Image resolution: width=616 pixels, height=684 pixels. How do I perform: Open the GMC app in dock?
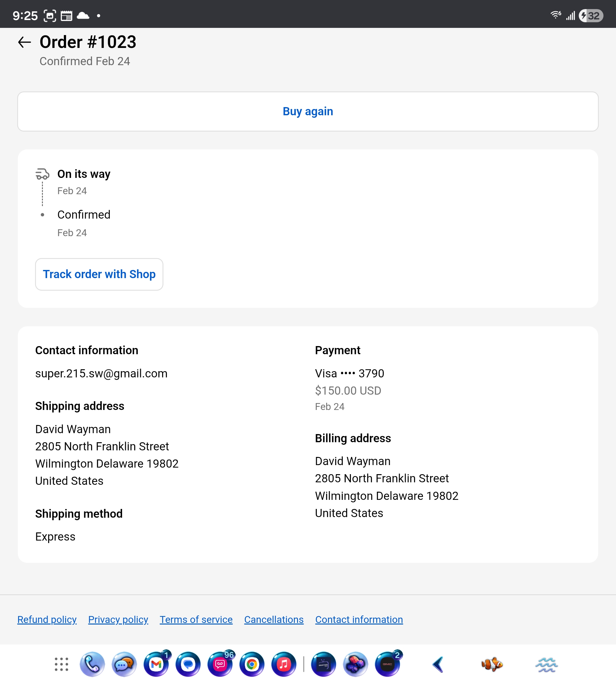click(387, 664)
